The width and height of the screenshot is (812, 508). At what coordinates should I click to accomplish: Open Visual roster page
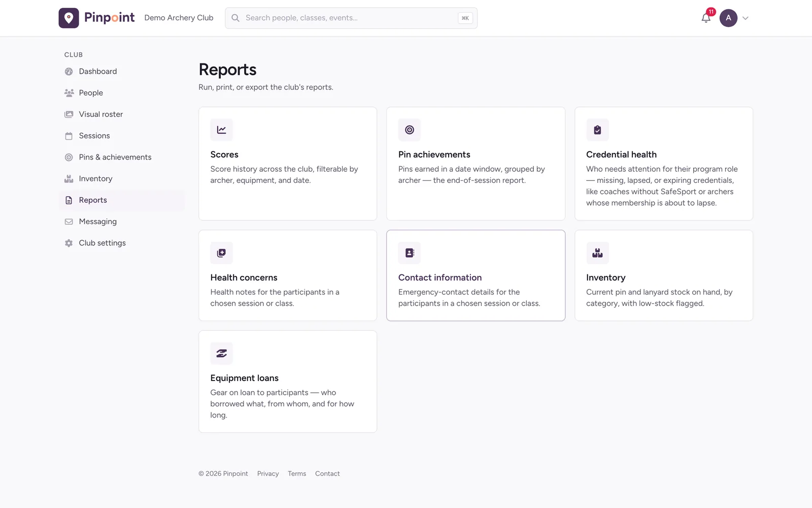pos(122,114)
